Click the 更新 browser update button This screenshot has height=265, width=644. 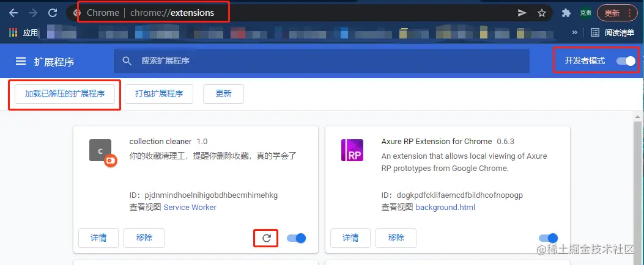pyautogui.click(x=612, y=13)
